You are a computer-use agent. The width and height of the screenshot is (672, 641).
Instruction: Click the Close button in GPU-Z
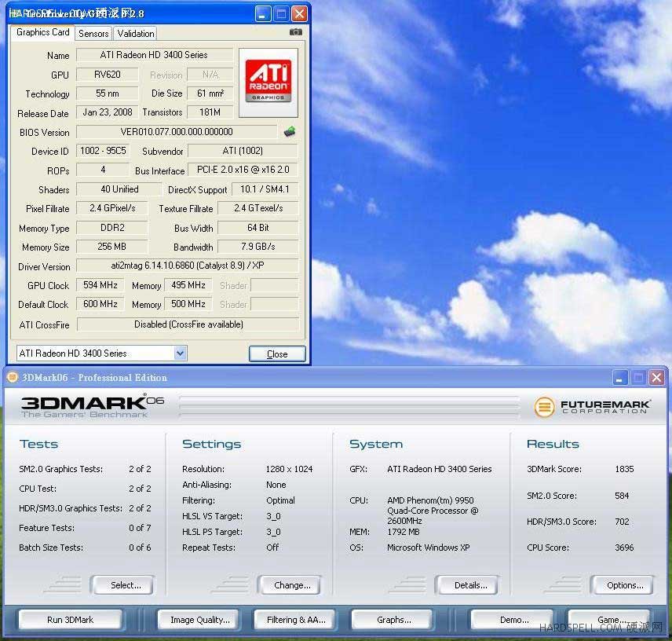click(277, 354)
